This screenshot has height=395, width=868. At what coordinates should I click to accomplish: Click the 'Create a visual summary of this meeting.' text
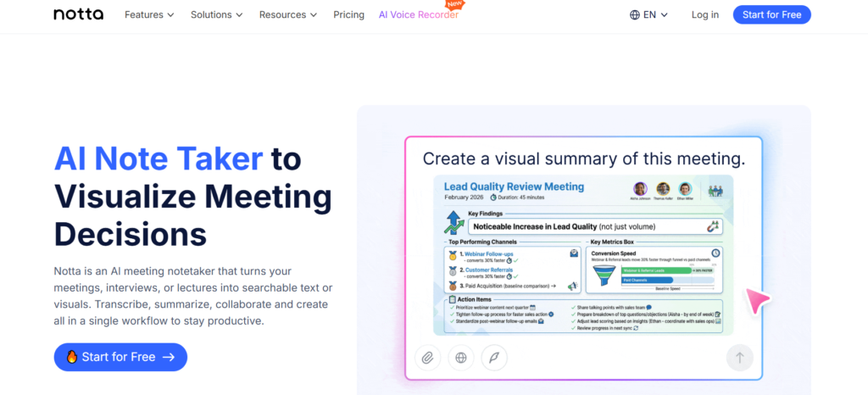point(583,159)
